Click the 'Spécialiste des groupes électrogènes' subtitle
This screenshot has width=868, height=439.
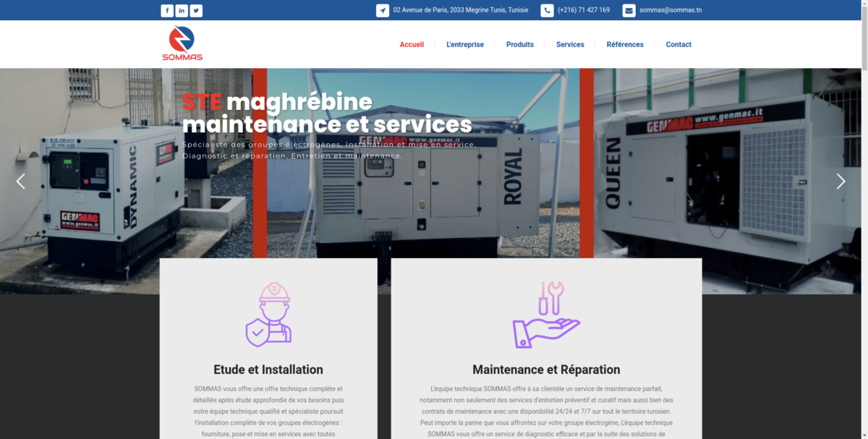(x=329, y=150)
